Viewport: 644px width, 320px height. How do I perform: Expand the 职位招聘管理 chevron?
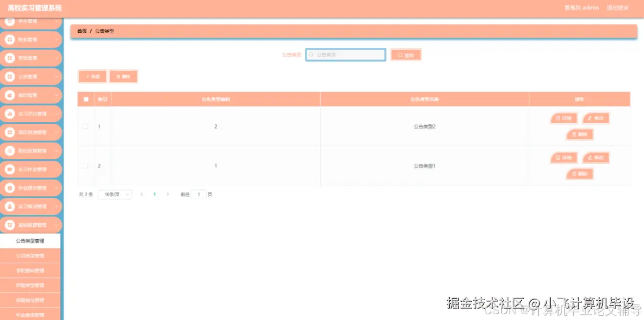tap(56, 151)
